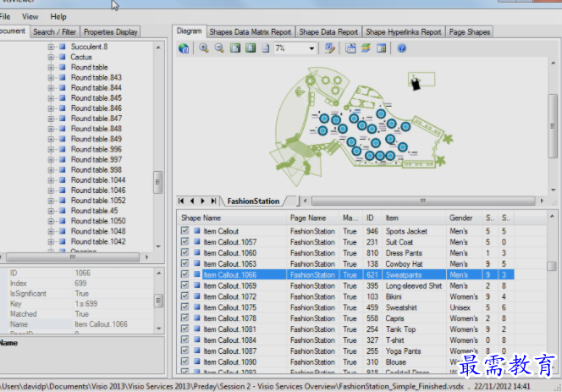Expand the Round table.849 tree node
562x392 pixels.
tap(51, 139)
